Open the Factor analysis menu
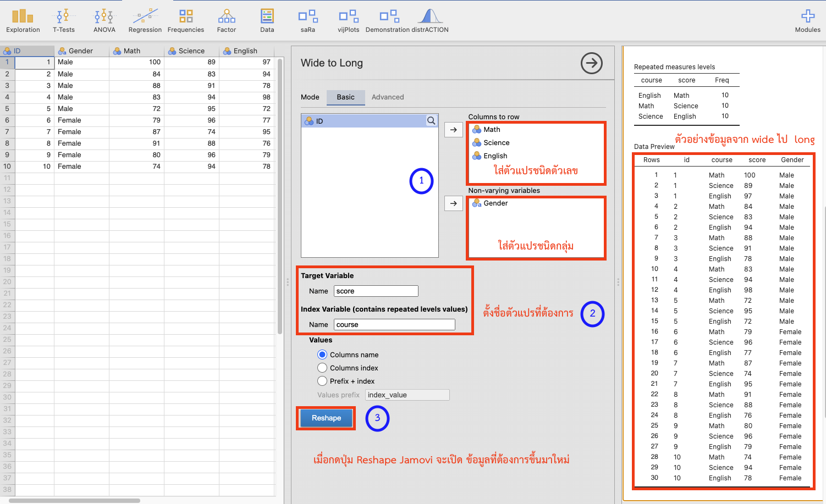 click(x=226, y=21)
